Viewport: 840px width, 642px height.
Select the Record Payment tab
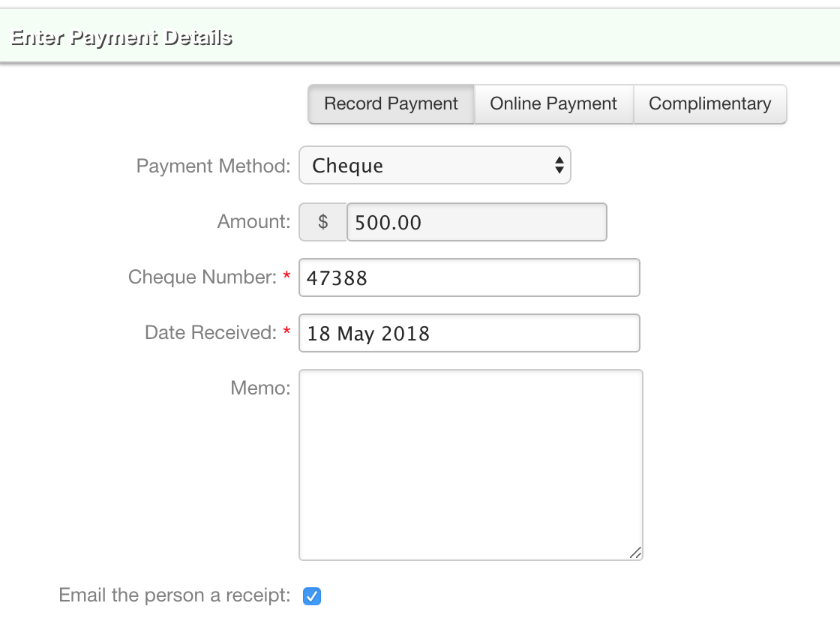tap(391, 103)
